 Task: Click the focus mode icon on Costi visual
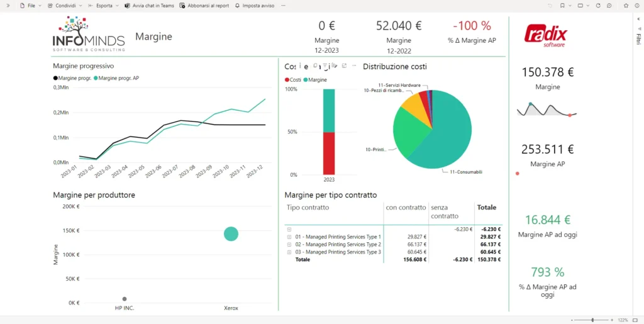(x=344, y=65)
